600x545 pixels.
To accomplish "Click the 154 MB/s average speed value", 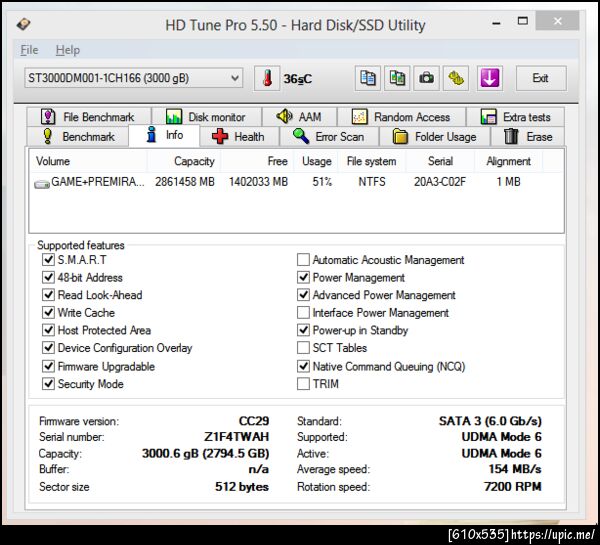I will [x=515, y=469].
